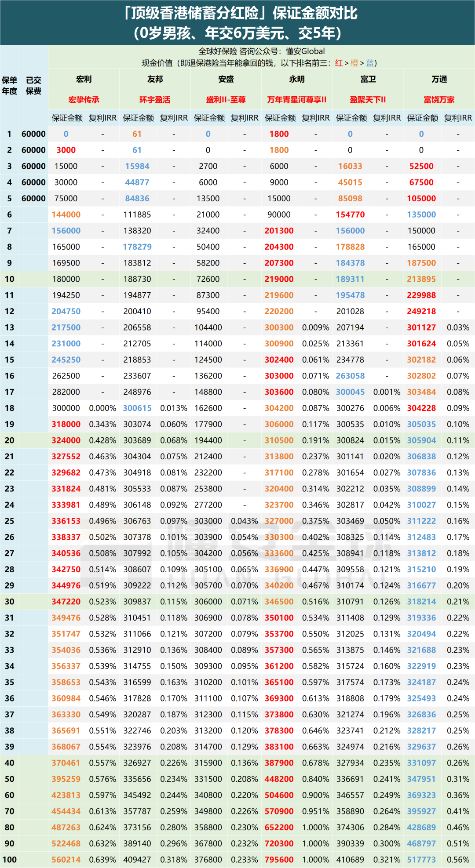
Task: Click the 宏利 company column header
Action: 84,79
